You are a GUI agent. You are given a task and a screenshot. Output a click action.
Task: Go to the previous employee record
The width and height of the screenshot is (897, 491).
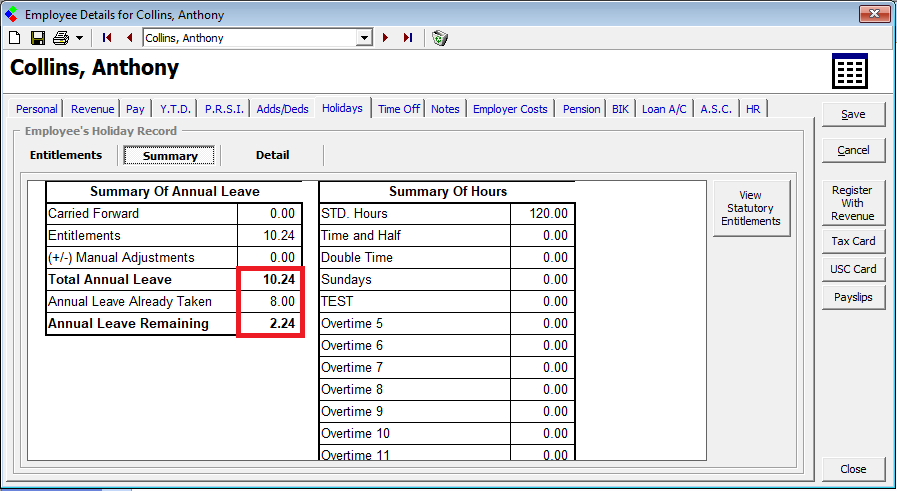[x=129, y=38]
